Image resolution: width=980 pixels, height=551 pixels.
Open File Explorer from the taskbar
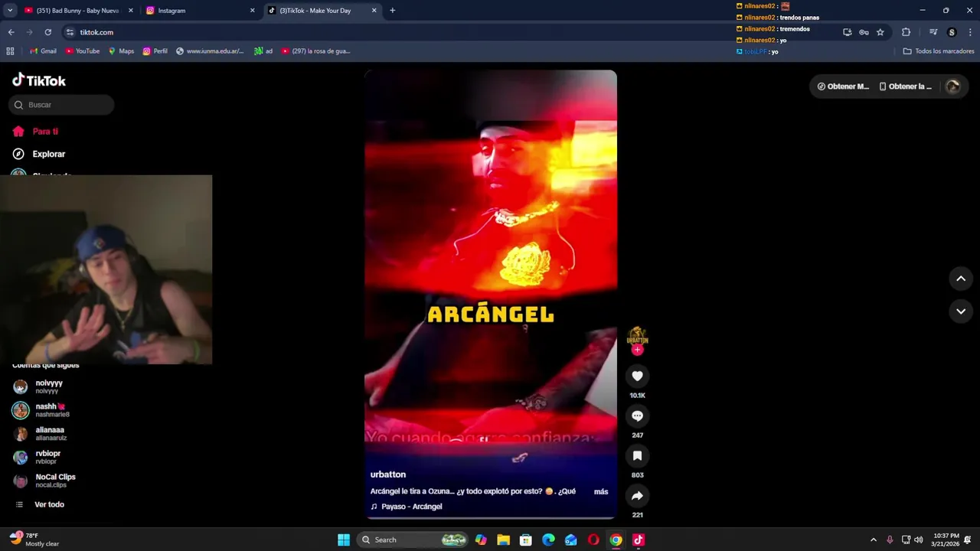click(503, 540)
